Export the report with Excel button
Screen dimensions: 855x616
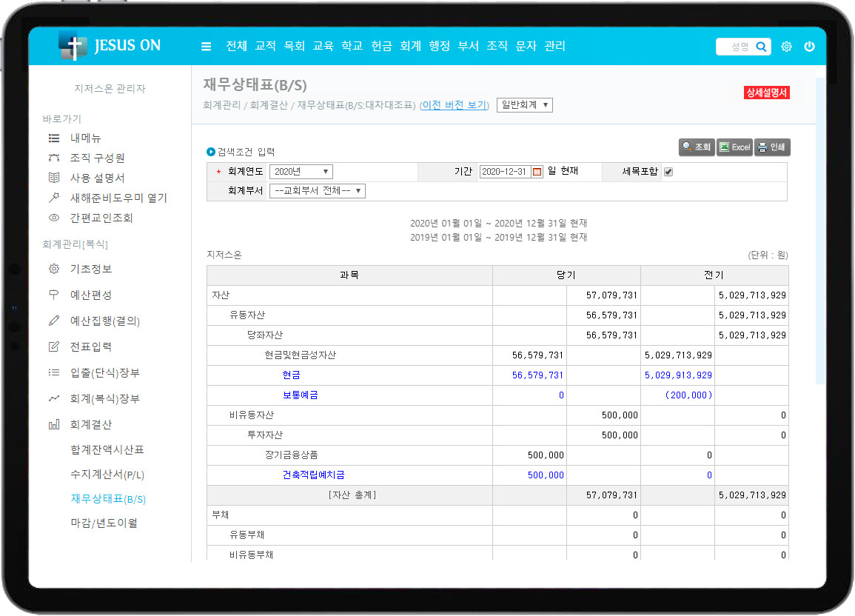(734, 147)
